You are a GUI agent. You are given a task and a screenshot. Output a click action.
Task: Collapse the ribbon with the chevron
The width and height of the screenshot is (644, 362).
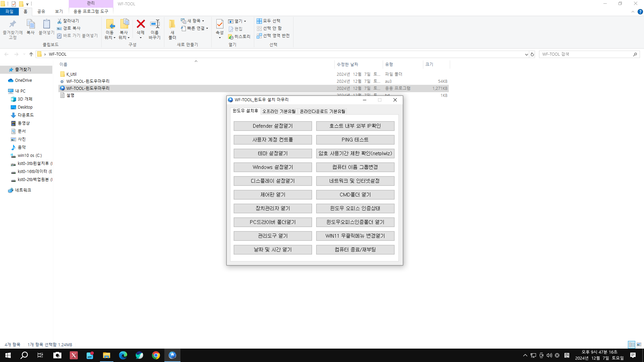tap(633, 12)
